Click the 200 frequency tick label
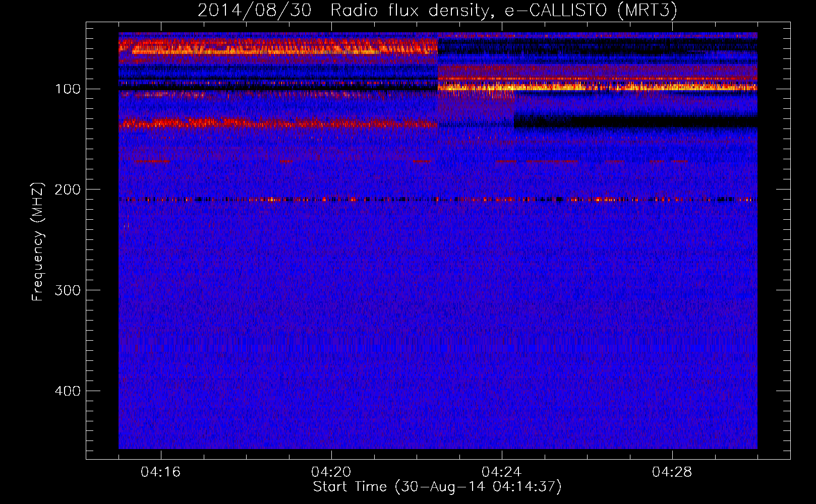Viewport: 816px width, 504px height. (x=68, y=190)
